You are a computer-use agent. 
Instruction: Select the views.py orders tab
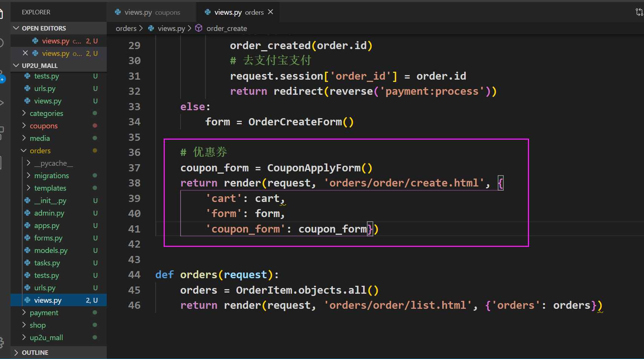(238, 12)
